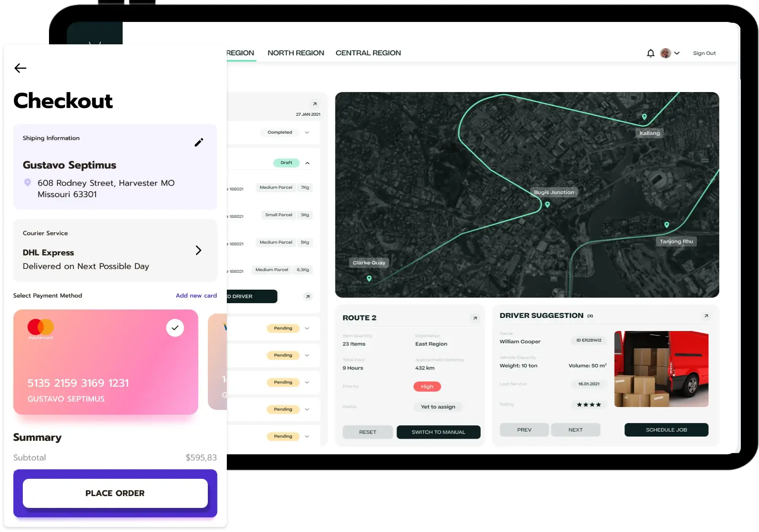
Task: Select the Tanjong Rhu map label
Action: point(676,242)
